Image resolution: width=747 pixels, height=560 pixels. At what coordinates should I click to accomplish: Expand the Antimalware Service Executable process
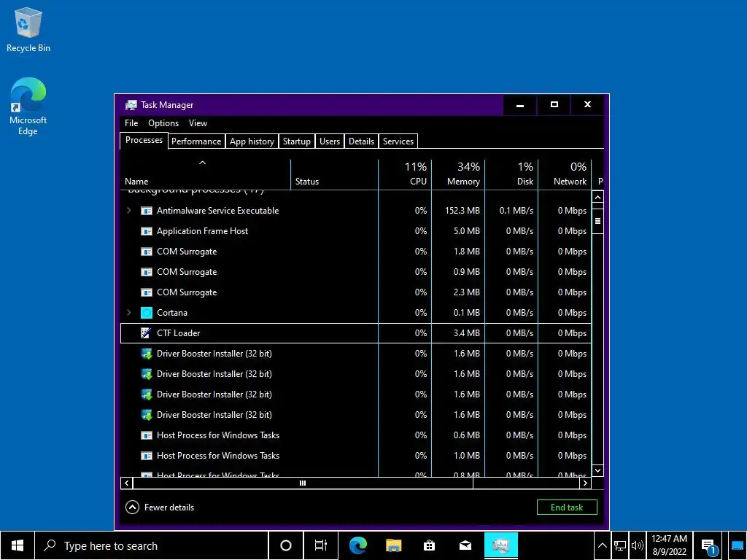pos(128,211)
